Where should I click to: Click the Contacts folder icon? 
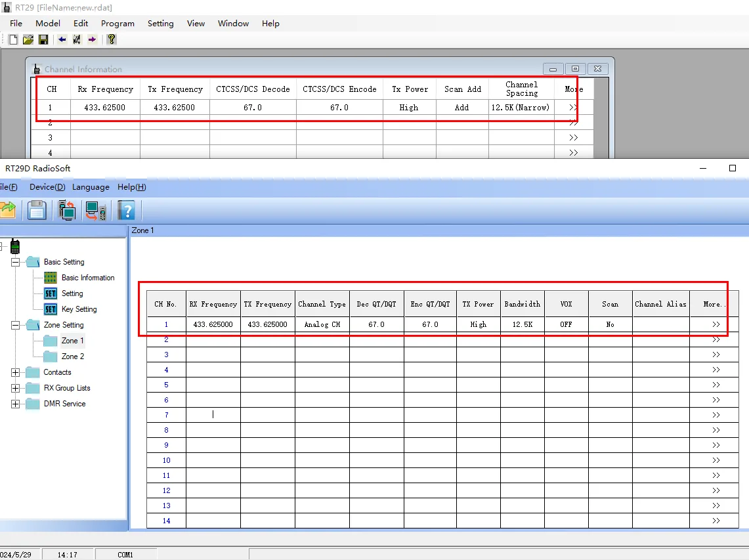pos(32,372)
